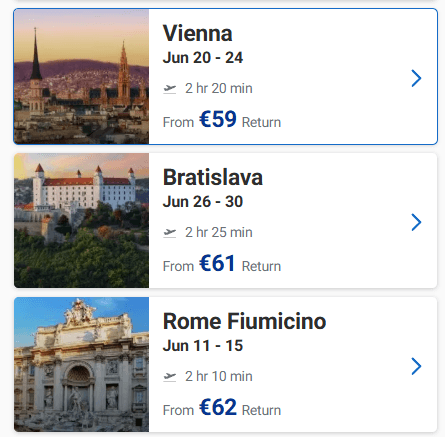This screenshot has height=437, width=445.
Task: Open the Bratislava destination title
Action: (x=213, y=177)
